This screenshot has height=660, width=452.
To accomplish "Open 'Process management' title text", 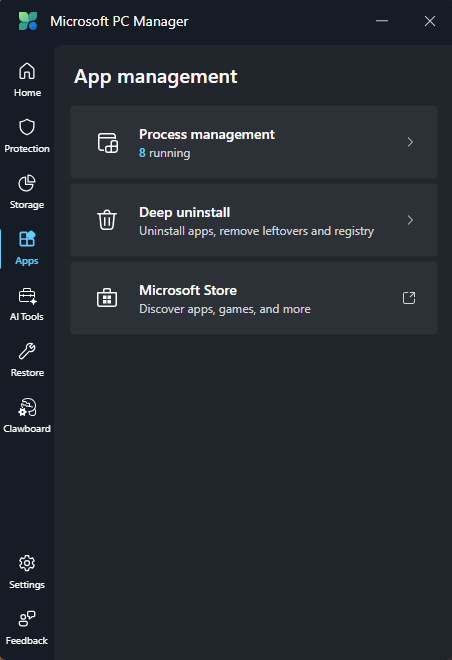I will 207,134.
